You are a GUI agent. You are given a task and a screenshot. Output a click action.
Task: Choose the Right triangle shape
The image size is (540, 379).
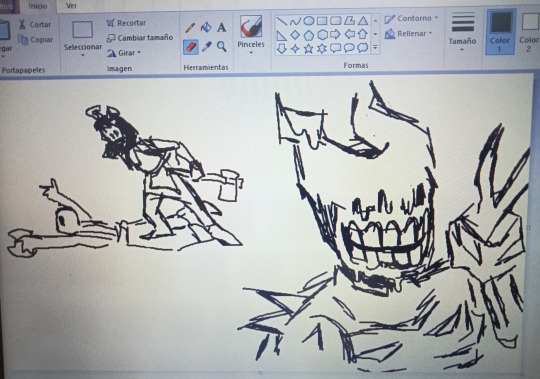pos(282,35)
